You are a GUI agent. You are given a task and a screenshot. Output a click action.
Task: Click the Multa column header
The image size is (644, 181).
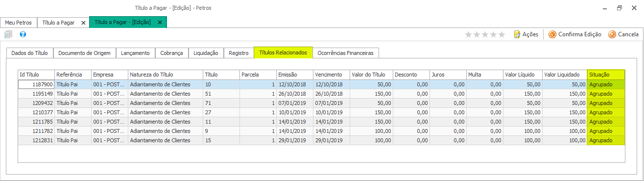click(484, 75)
